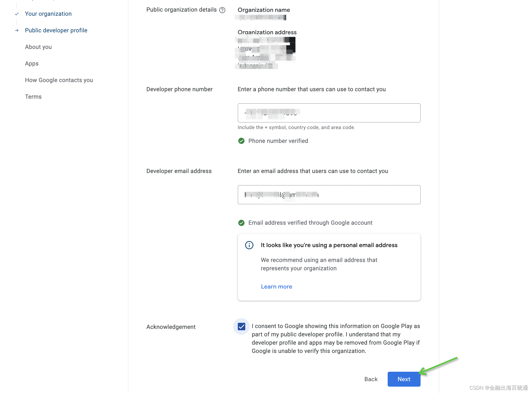Click the green checkmark beside Email address verified
This screenshot has height=393, width=532.
241,223
